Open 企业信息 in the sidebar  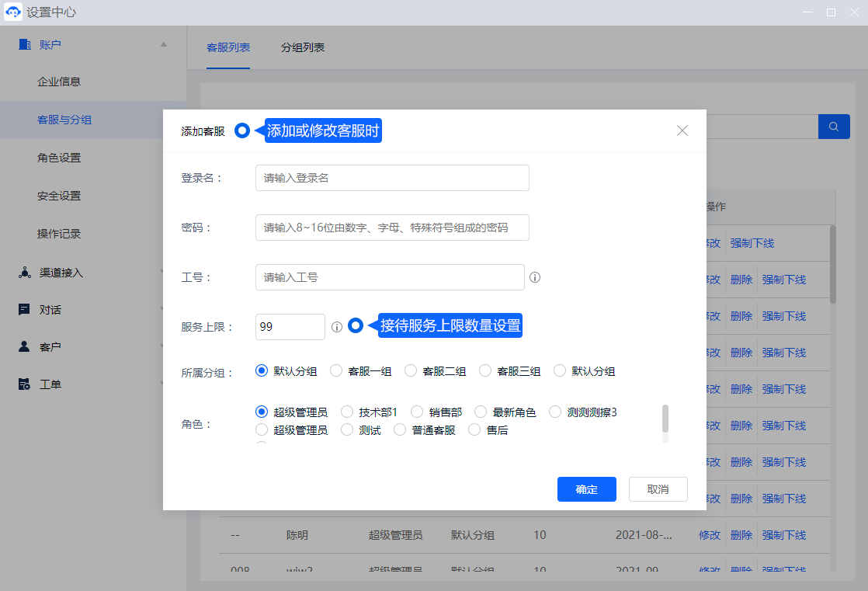click(x=59, y=82)
